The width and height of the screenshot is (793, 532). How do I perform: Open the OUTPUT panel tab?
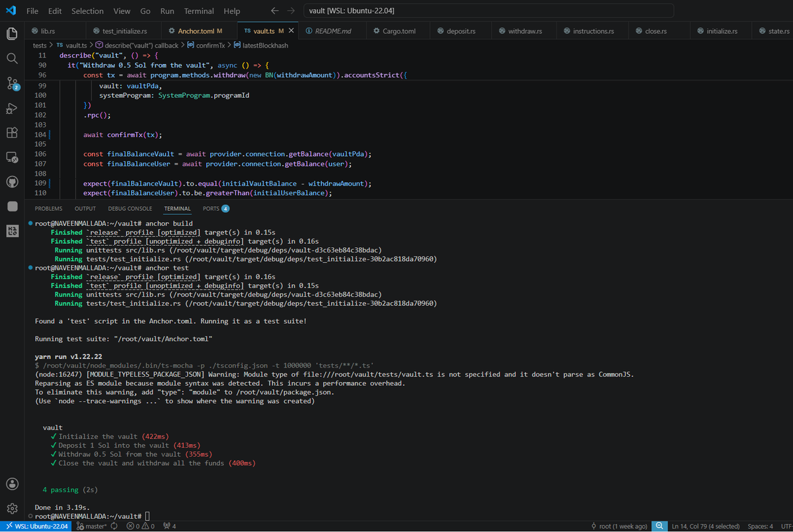85,209
